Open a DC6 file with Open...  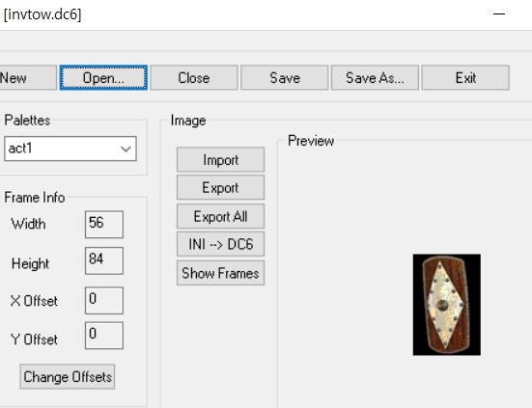(x=103, y=77)
